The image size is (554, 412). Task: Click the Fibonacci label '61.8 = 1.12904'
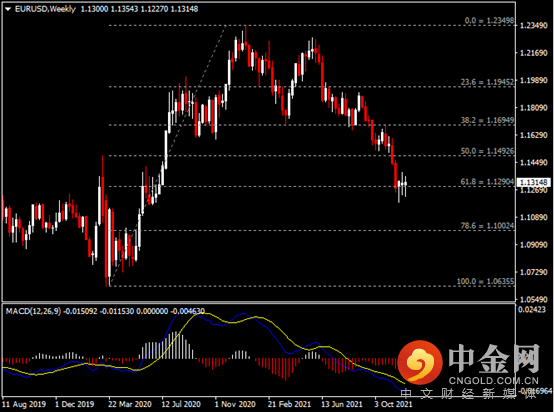coord(487,182)
